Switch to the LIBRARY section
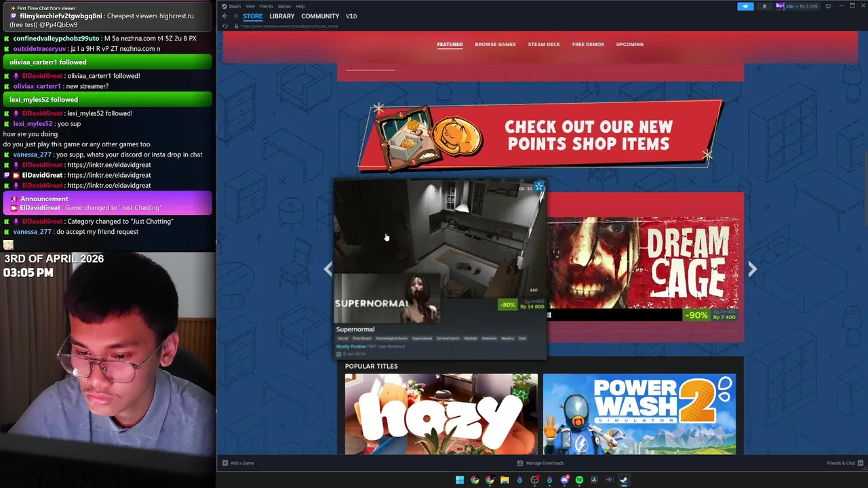This screenshot has height=488, width=868. [281, 16]
